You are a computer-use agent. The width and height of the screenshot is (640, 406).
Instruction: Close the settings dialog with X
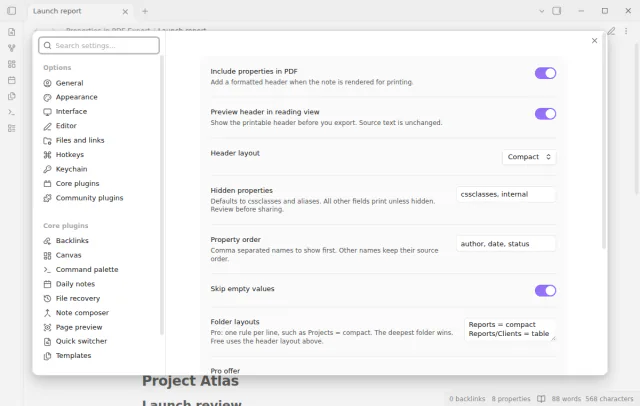(594, 40)
